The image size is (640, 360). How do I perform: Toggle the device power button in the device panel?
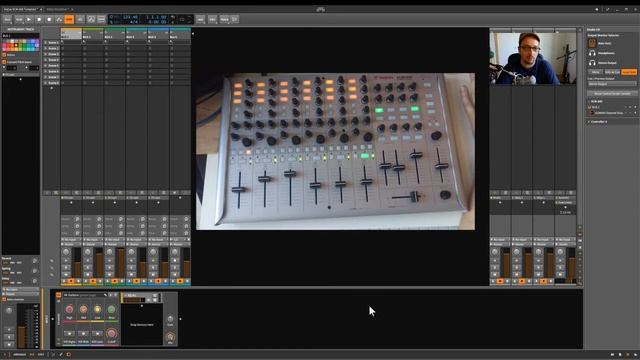point(58,295)
